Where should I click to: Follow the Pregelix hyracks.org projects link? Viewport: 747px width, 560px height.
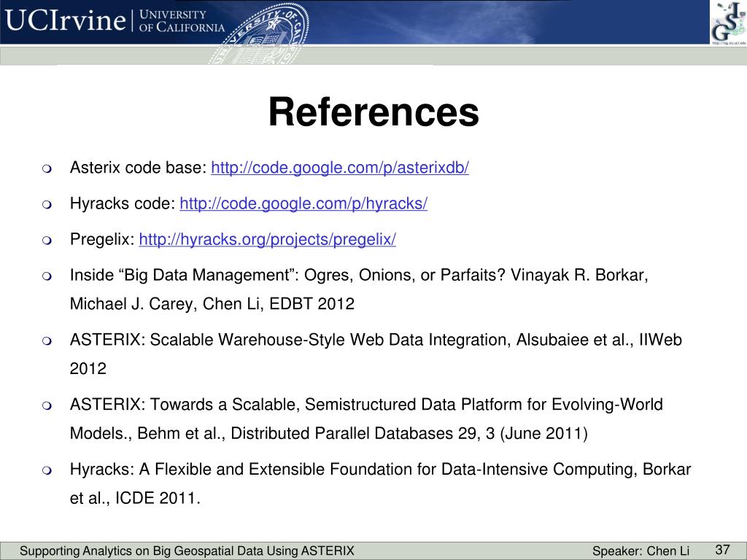[x=267, y=239]
